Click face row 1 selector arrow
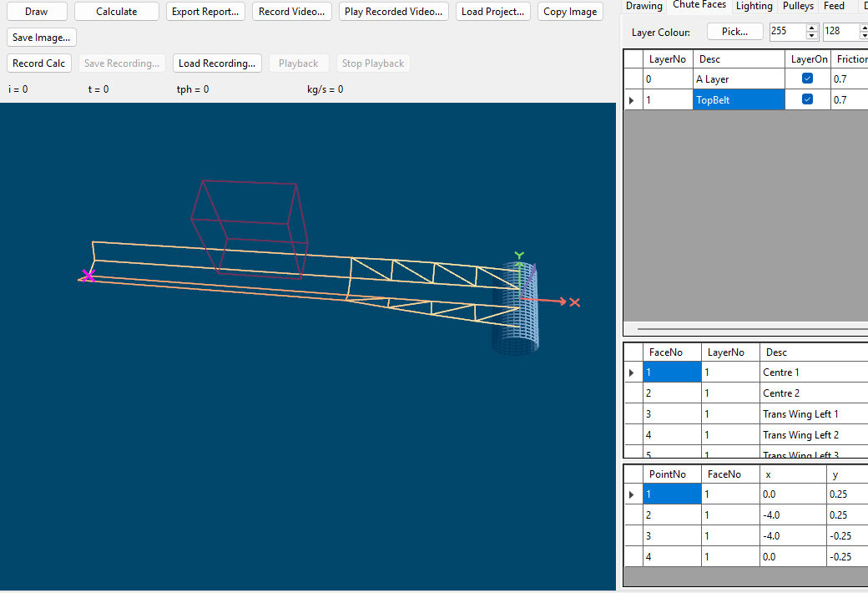 pyautogui.click(x=632, y=373)
